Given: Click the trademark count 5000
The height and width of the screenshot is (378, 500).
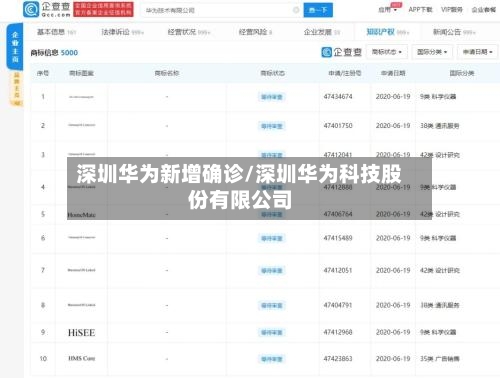Looking at the screenshot, I should click(x=69, y=53).
